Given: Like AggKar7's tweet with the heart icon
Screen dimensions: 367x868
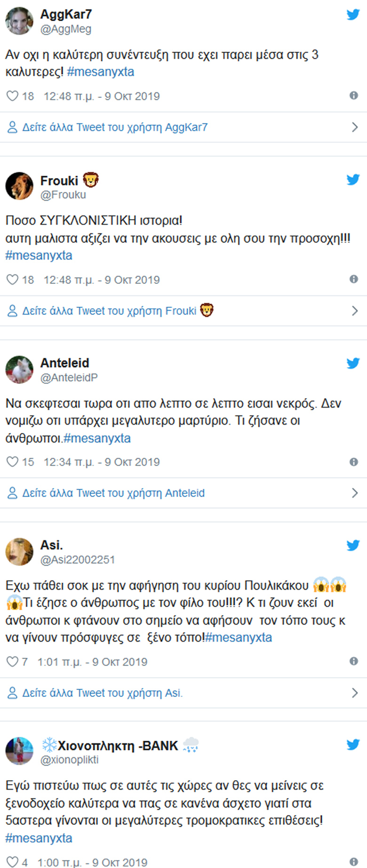Looking at the screenshot, I should 12,96.
